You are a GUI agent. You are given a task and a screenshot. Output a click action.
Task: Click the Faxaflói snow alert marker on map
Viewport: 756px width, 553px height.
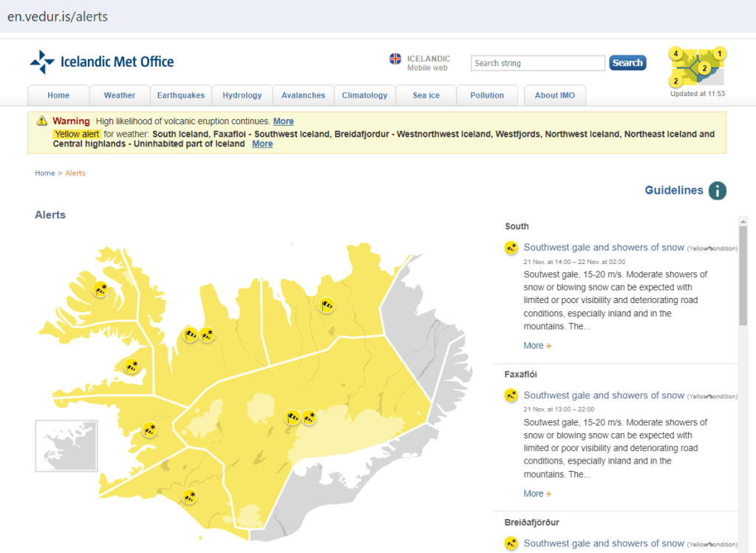[x=150, y=430]
